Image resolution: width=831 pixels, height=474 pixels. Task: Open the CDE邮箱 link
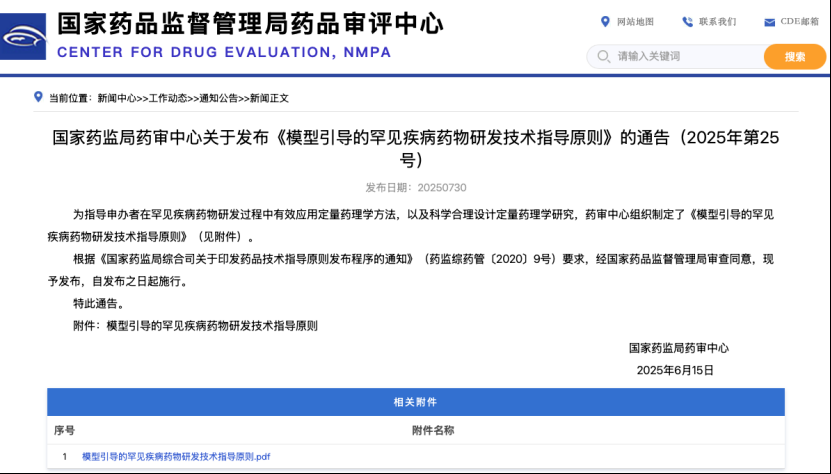tap(799, 21)
